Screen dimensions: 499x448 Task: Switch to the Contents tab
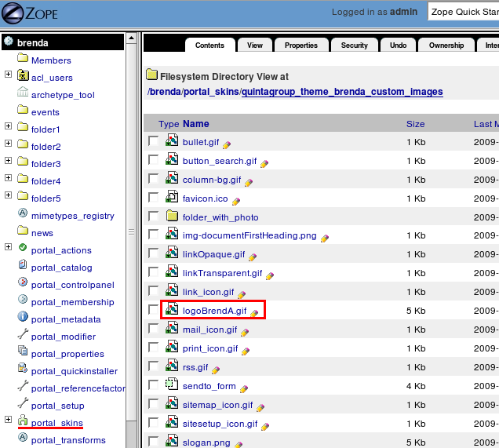pos(209,46)
